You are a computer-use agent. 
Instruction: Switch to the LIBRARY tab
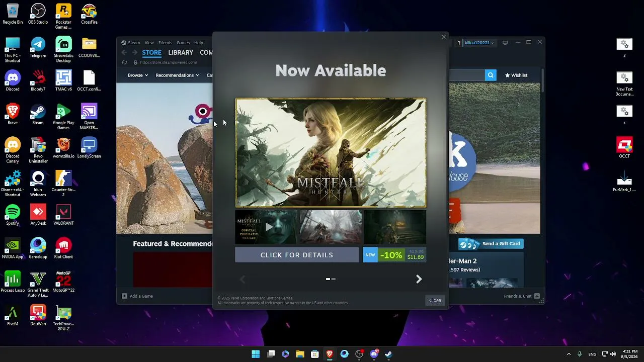pyautogui.click(x=181, y=52)
